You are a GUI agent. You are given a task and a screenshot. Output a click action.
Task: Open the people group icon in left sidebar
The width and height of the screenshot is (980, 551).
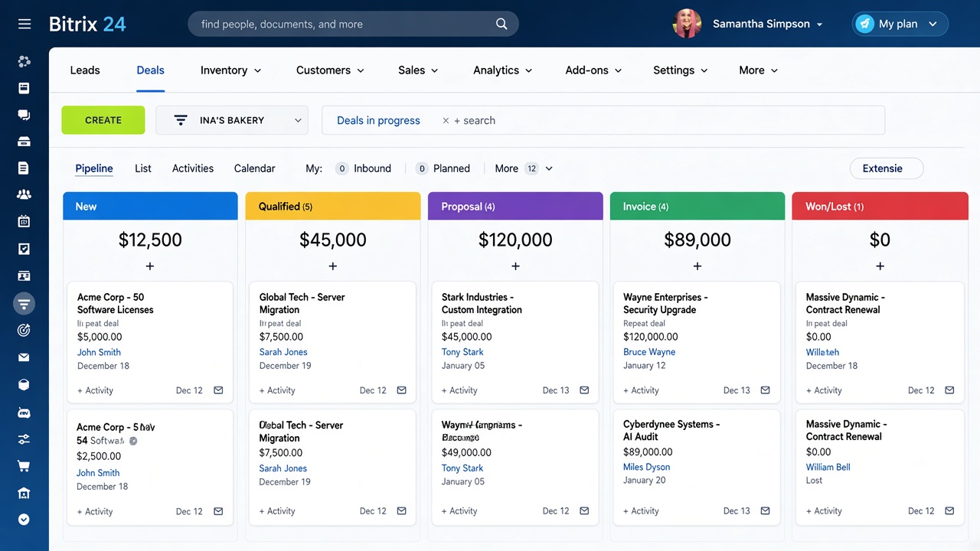pyautogui.click(x=24, y=194)
